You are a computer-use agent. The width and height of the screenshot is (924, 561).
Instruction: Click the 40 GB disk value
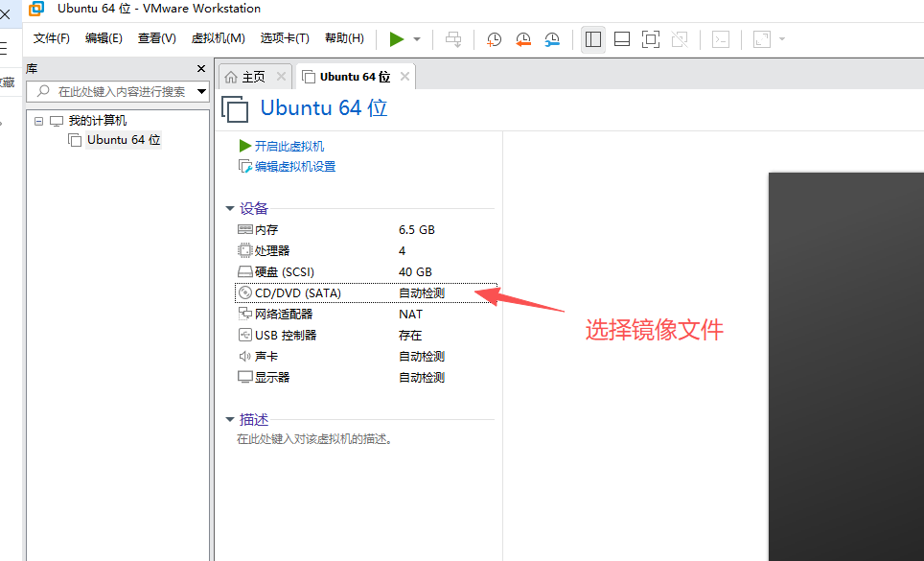(415, 272)
